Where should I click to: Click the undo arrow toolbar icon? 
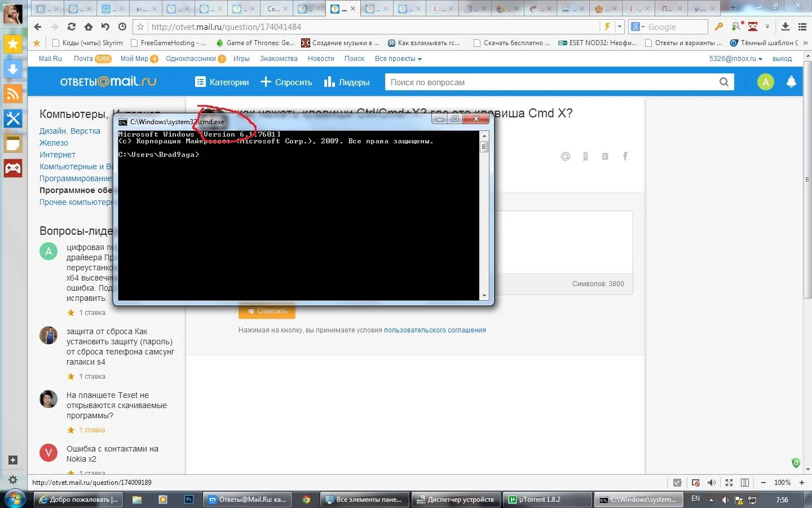[x=105, y=27]
